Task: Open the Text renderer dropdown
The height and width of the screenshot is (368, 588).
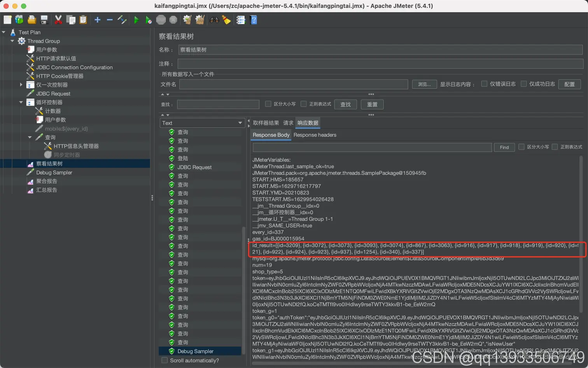Action: point(202,123)
